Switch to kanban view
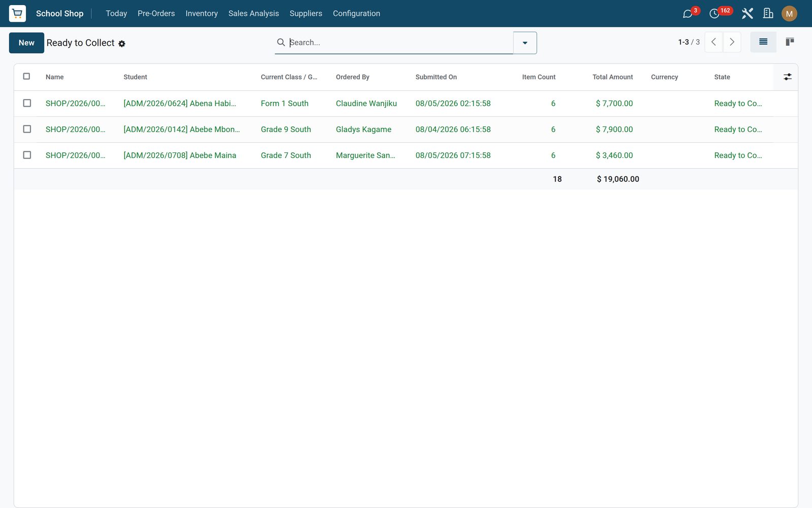Image resolution: width=812 pixels, height=508 pixels. [790, 42]
